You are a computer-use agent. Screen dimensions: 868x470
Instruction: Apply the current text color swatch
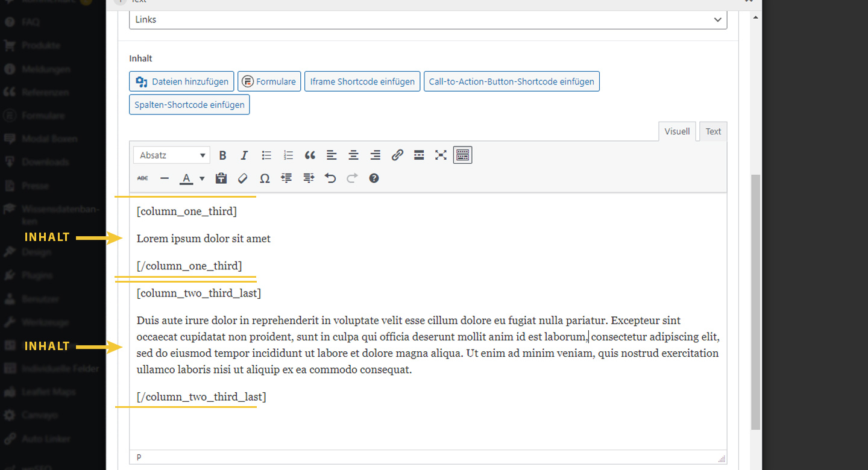point(187,178)
